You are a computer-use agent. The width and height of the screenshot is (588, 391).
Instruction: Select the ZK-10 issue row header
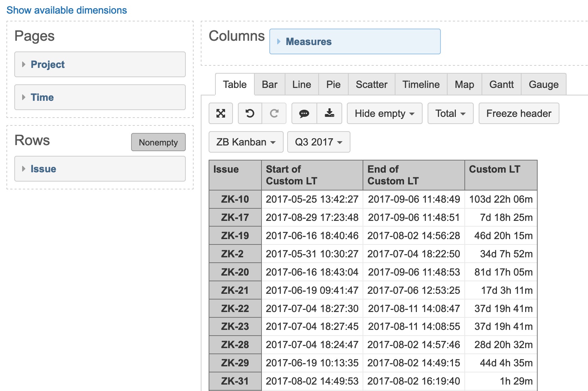click(x=235, y=199)
